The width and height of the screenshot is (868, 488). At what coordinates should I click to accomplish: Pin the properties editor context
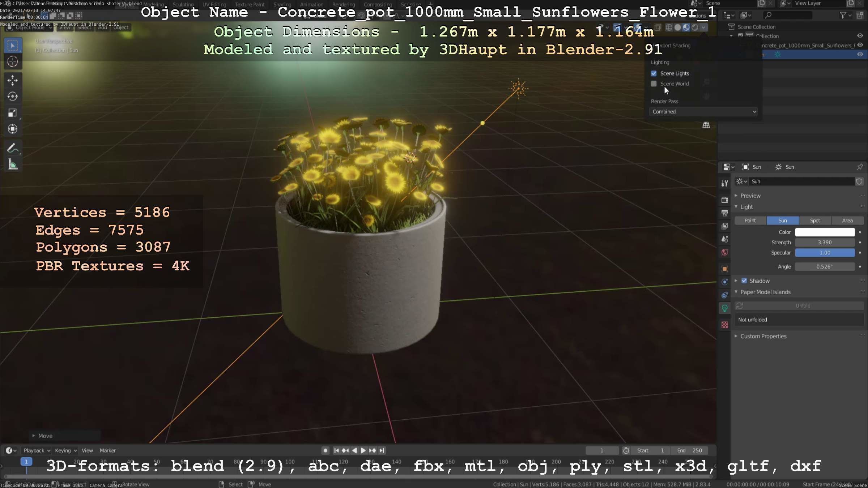(x=860, y=167)
